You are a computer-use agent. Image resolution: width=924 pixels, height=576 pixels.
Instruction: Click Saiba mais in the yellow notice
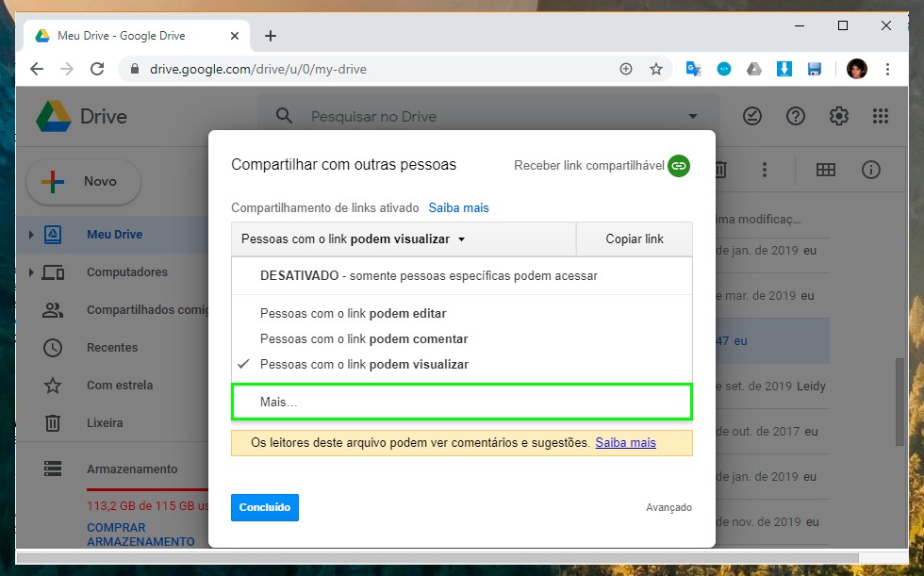pos(625,442)
